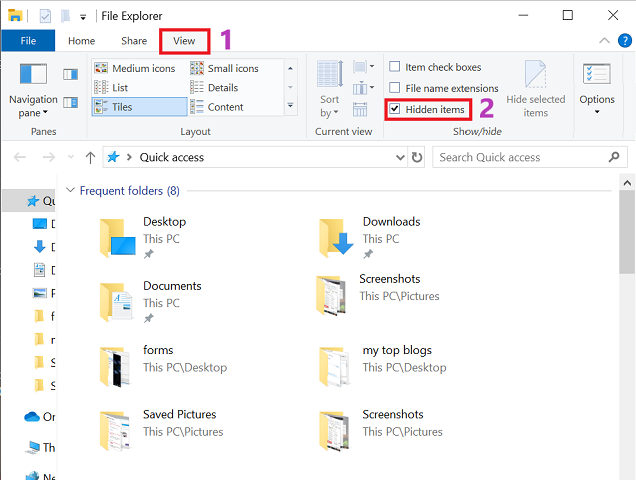Toggle the Preview pane icon
Image resolution: width=636 pixels, height=480 pixels.
71,74
